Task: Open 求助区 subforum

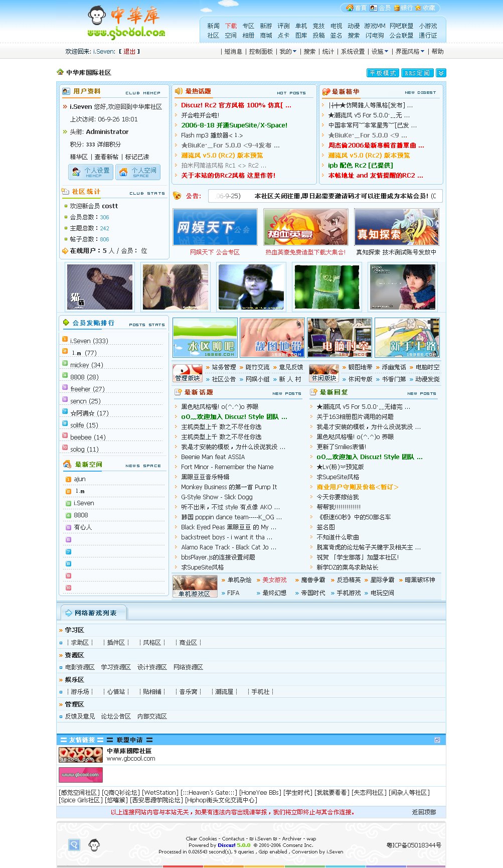Action: click(80, 642)
